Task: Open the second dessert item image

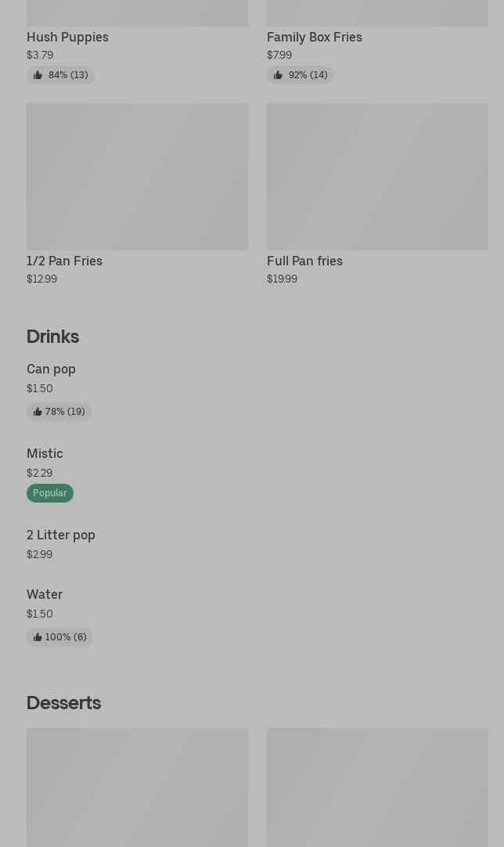Action: click(377, 788)
